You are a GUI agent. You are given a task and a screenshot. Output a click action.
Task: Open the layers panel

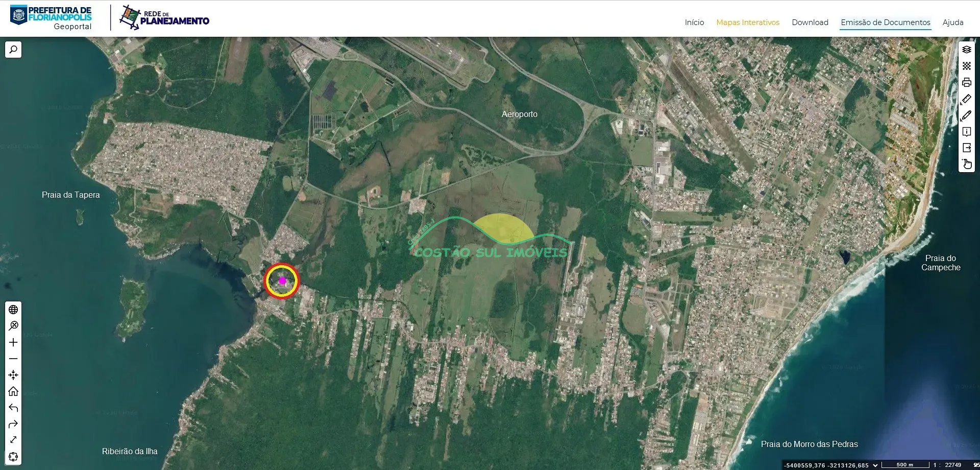point(967,50)
